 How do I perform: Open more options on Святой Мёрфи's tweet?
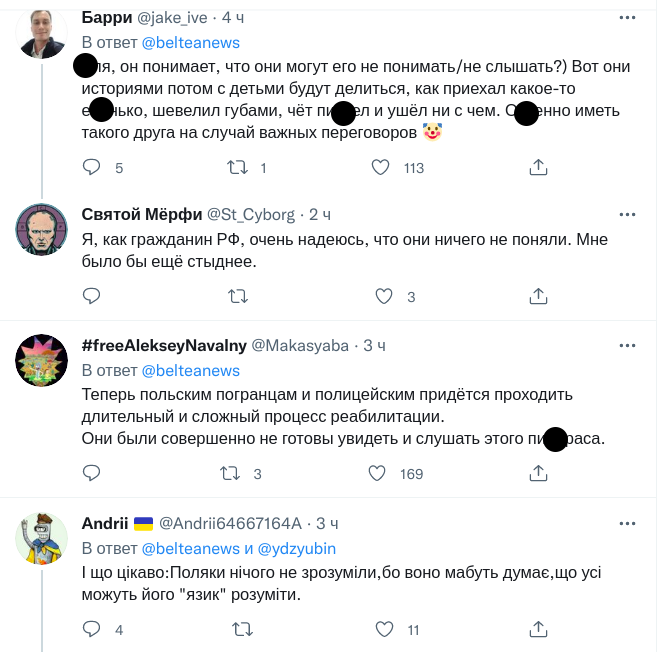[x=627, y=214]
